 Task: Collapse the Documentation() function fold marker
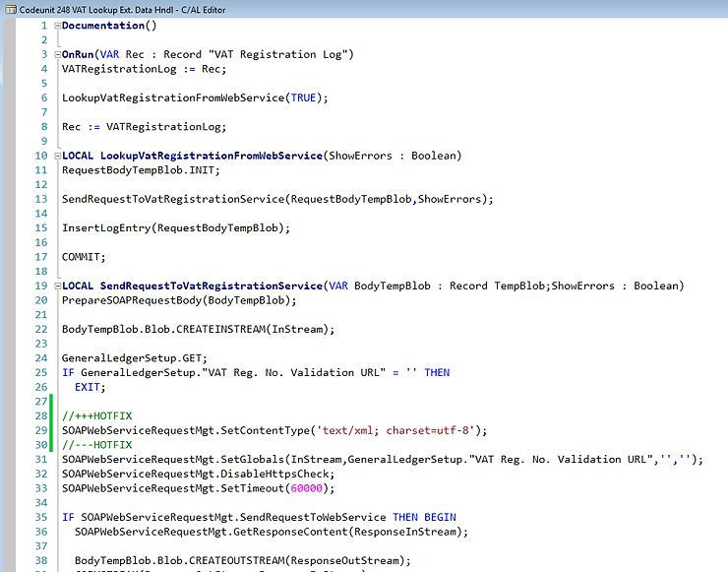(57, 26)
